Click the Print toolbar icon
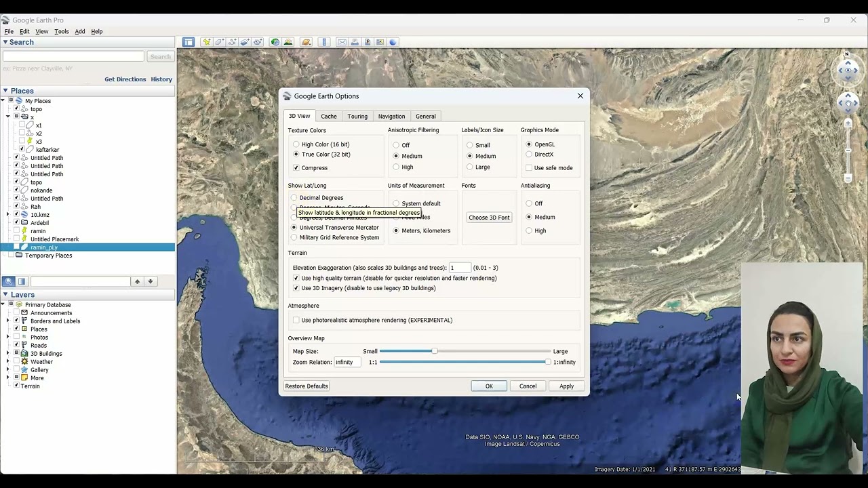This screenshot has width=868, height=488. coord(355,42)
